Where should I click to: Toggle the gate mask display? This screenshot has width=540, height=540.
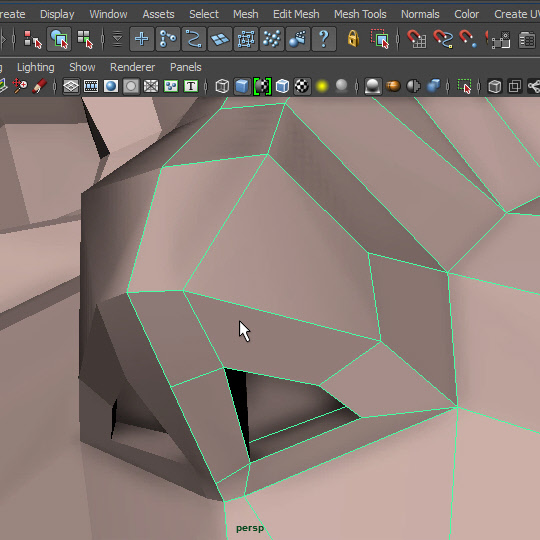[131, 86]
